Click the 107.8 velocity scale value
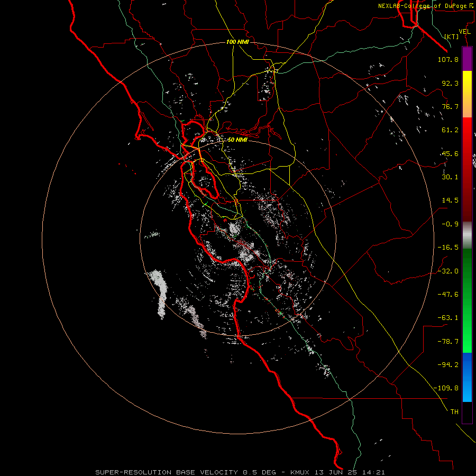 pyautogui.click(x=448, y=59)
